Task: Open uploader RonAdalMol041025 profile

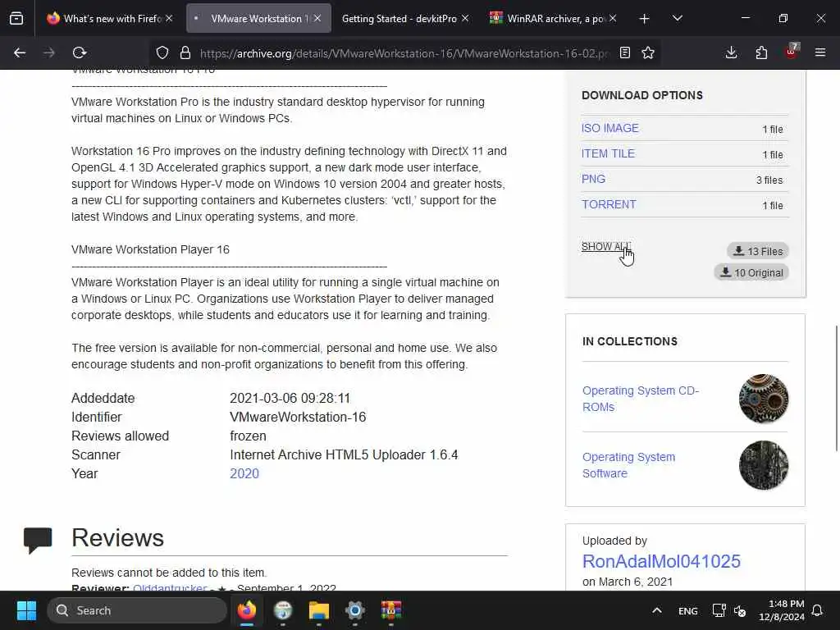Action: (x=661, y=561)
